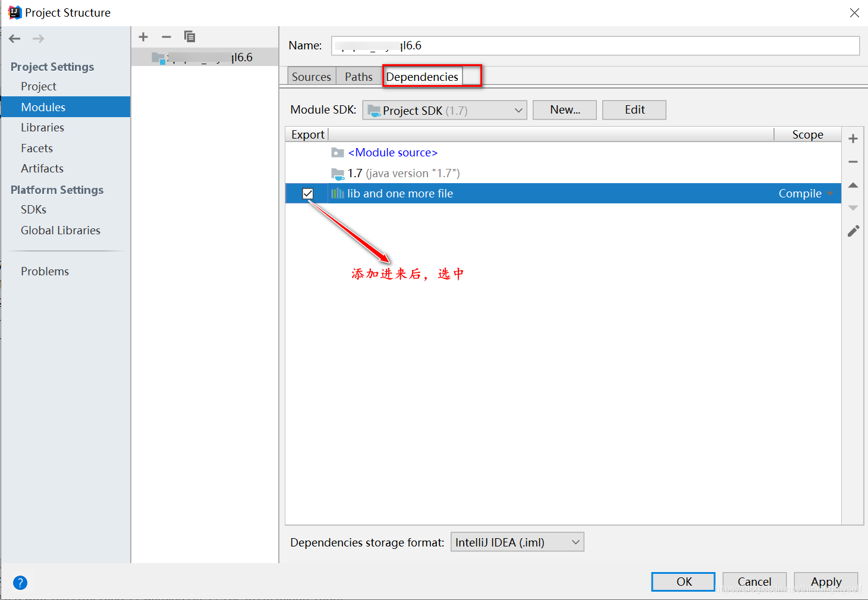868x600 pixels.
Task: Select the 1.7 java version row
Action: [x=563, y=174]
